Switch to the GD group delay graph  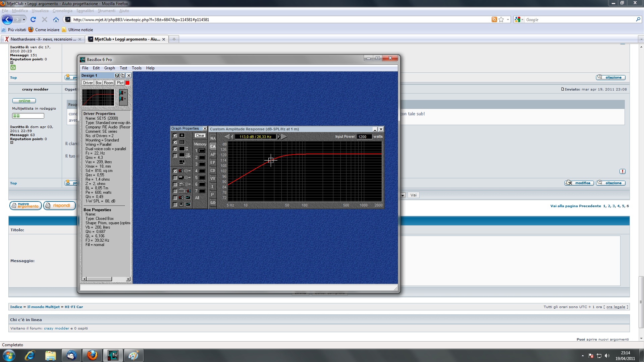click(x=213, y=203)
